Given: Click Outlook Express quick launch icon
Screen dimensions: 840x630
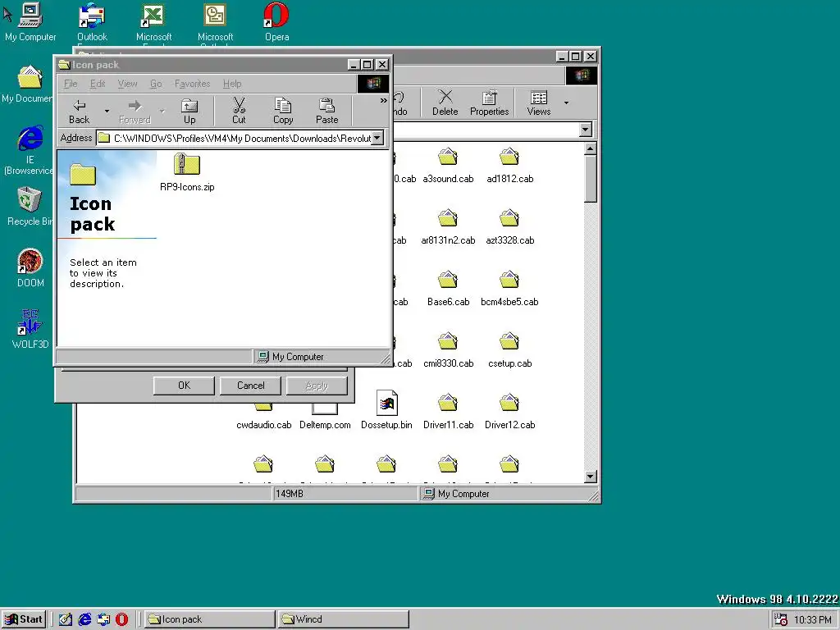Looking at the screenshot, I should click(103, 619).
